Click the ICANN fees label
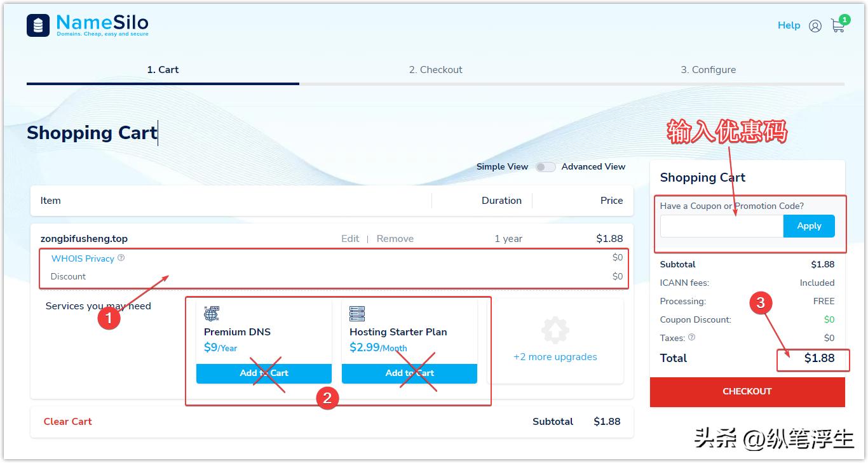 click(x=685, y=283)
